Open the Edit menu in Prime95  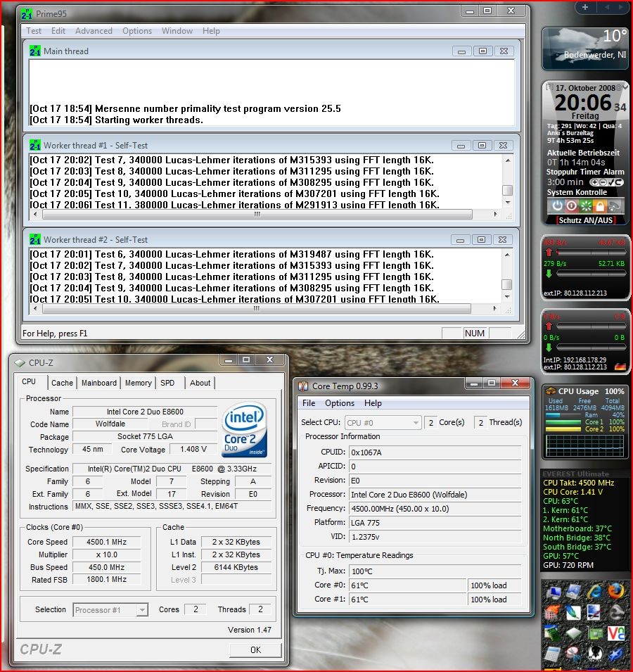pyautogui.click(x=58, y=31)
